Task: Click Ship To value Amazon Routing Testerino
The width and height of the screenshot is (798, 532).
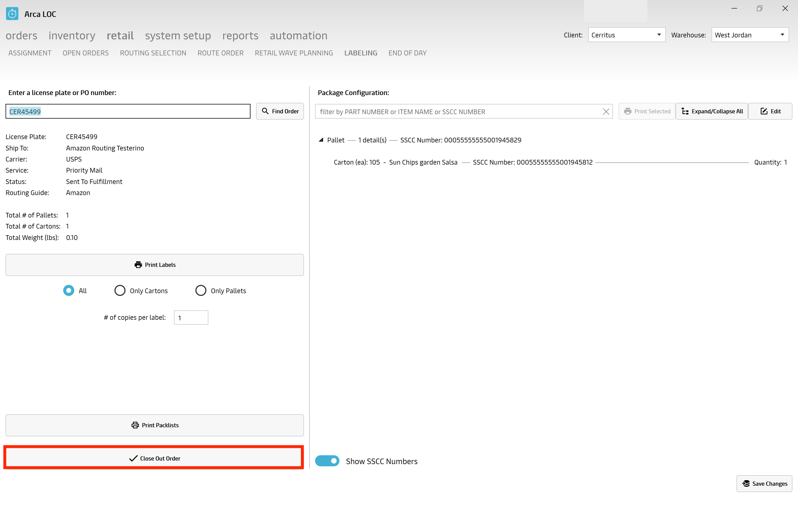Action: 105,148
